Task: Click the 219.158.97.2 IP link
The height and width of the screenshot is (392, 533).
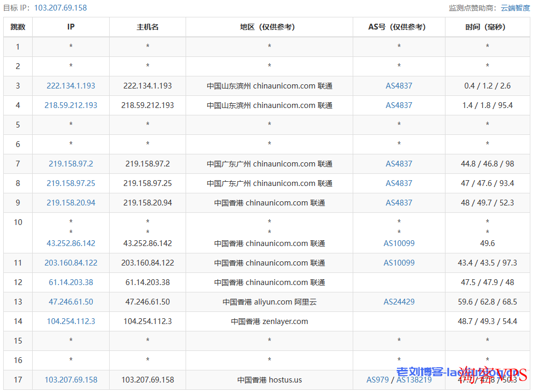Action: (x=71, y=164)
